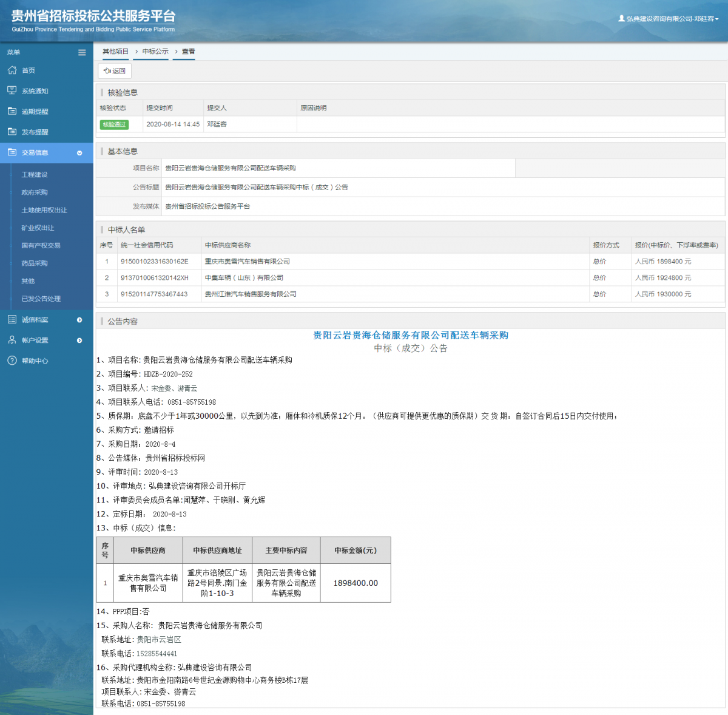Click supplier 贵州江淮汽车销售服务有限公司

tap(251, 294)
